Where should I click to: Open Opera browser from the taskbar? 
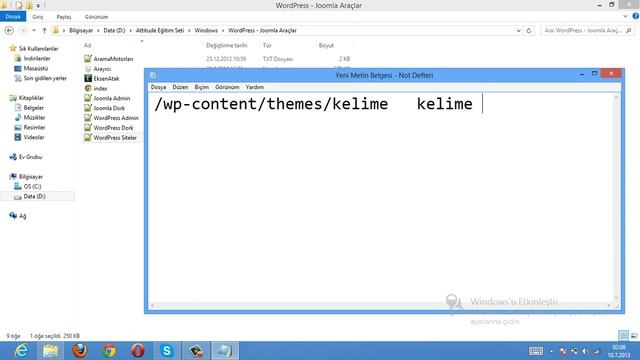point(138,351)
